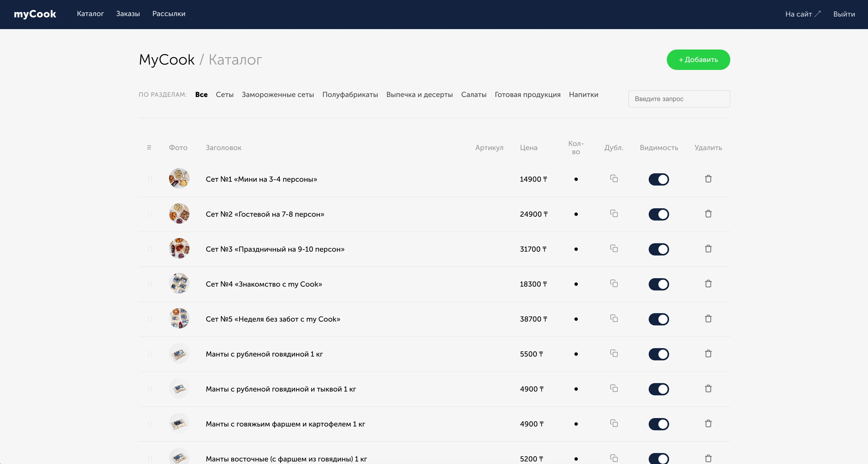
Task: Duplicate Сет №2 «Гостевой на 7-8 персон»
Action: coord(614,214)
